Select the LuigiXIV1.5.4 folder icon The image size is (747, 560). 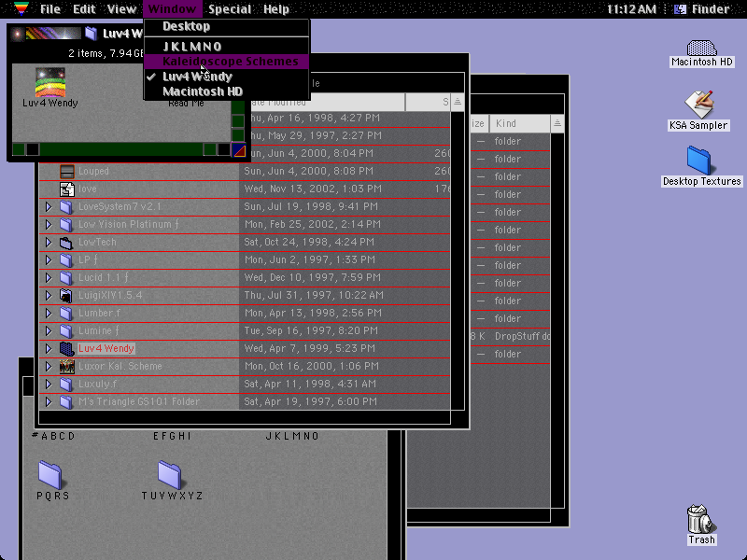click(66, 295)
